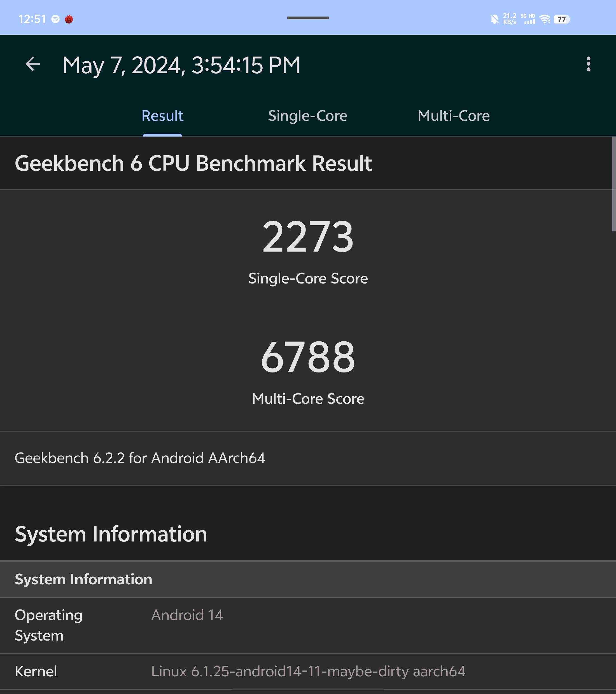Tap the battery 77 indicator
The width and height of the screenshot is (616, 694).
562,19
